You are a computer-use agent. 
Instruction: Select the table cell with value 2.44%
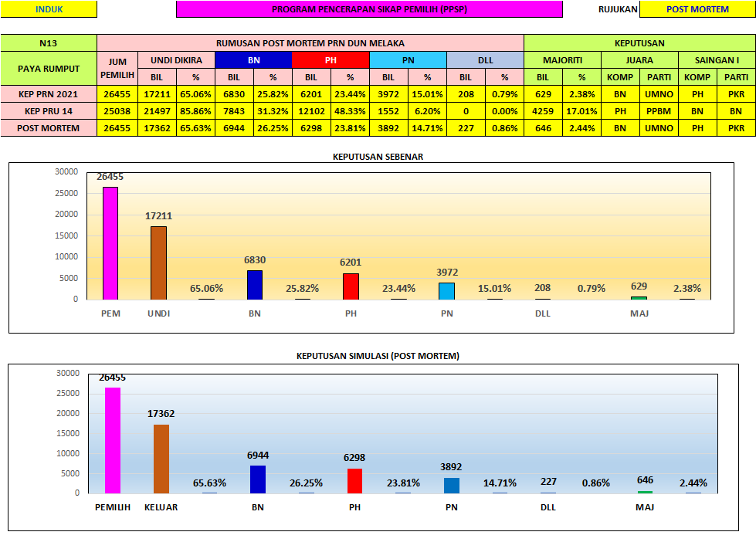click(x=581, y=128)
